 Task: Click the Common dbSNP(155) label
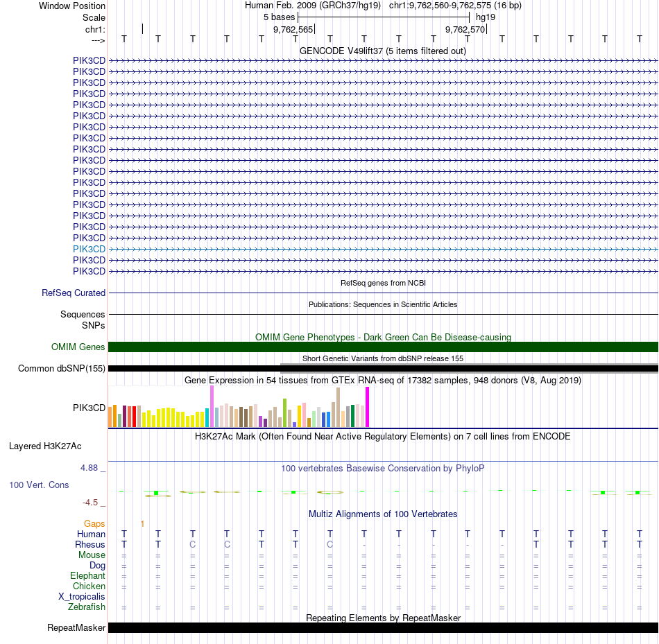click(61, 368)
